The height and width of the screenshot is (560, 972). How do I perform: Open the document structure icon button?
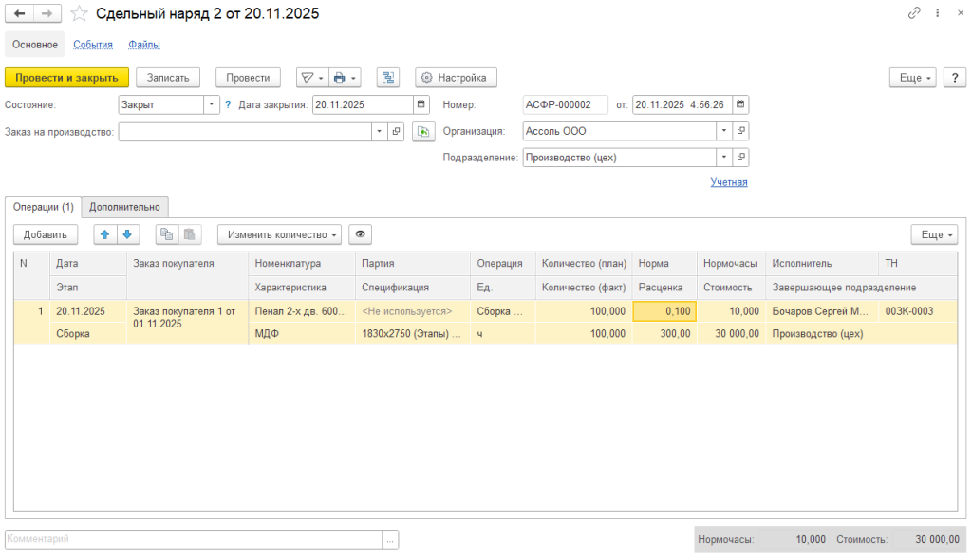pyautogui.click(x=387, y=78)
